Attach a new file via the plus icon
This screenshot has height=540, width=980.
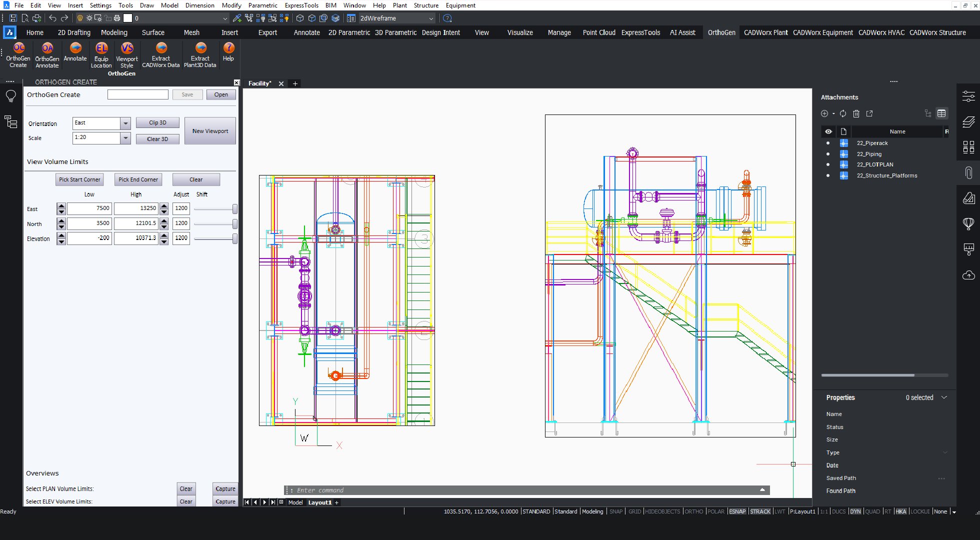[x=824, y=113]
